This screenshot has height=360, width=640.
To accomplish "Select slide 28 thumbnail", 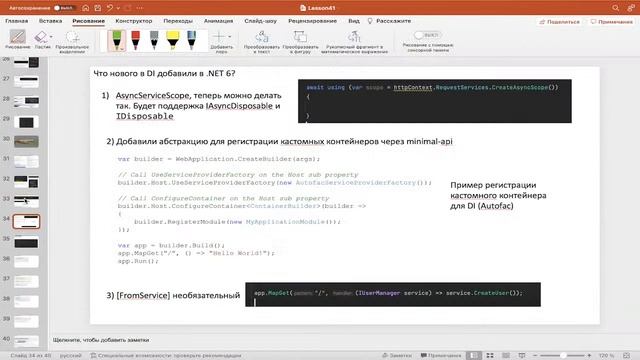I will pyautogui.click(x=26, y=102).
